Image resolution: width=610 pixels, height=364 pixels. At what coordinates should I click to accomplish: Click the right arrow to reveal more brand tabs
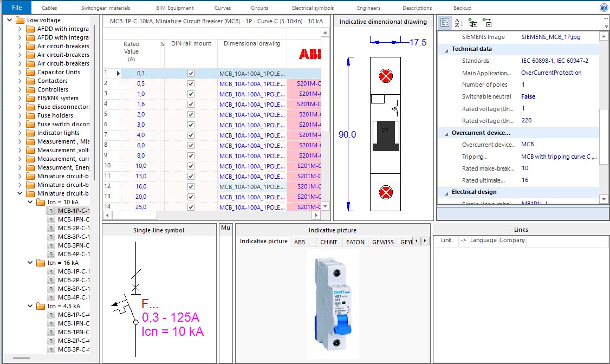[x=424, y=241]
